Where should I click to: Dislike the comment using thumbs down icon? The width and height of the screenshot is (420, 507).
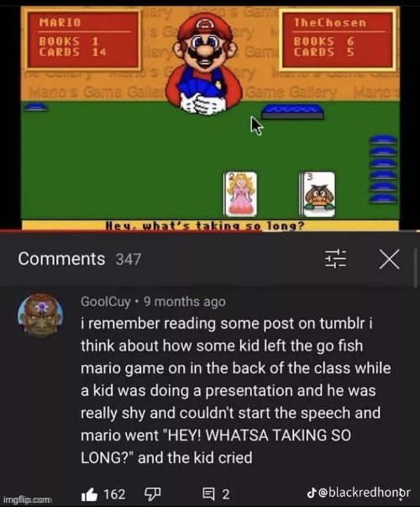pos(152,494)
